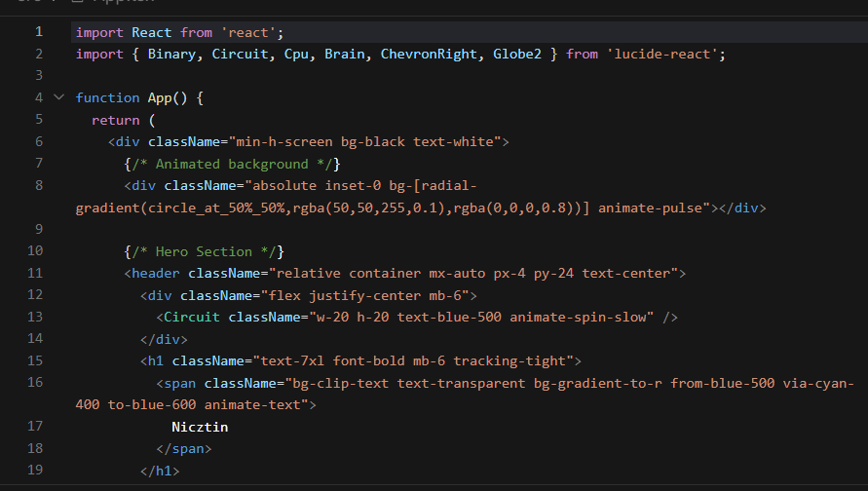Click animate-spin-slow in the Circuit className
Image resolution: width=868 pixels, height=491 pixels.
(578, 318)
